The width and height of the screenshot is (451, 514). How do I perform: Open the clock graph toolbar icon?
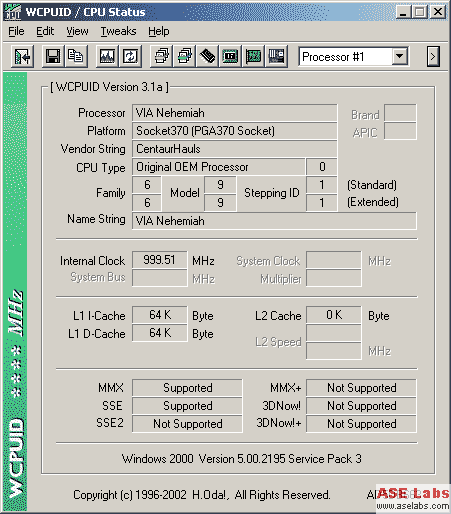tap(107, 56)
